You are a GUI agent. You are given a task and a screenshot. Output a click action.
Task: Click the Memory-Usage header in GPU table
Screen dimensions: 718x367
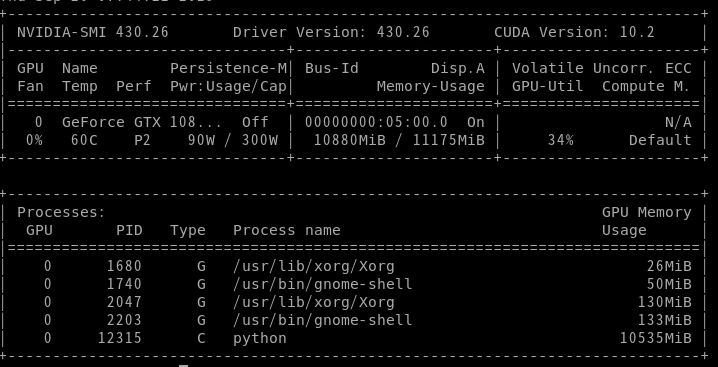(430, 86)
